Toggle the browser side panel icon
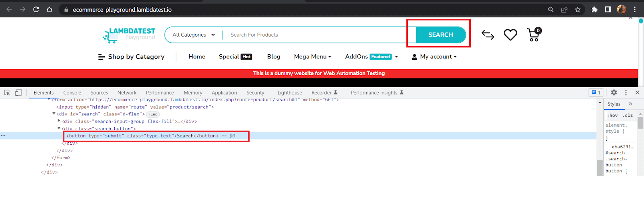 [608, 9]
